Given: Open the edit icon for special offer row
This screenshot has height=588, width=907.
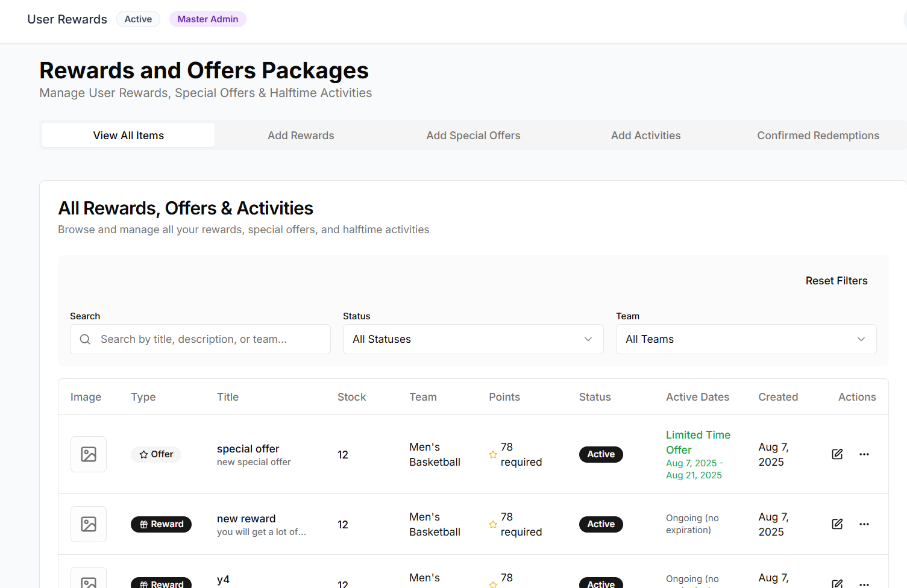Looking at the screenshot, I should pyautogui.click(x=837, y=454).
